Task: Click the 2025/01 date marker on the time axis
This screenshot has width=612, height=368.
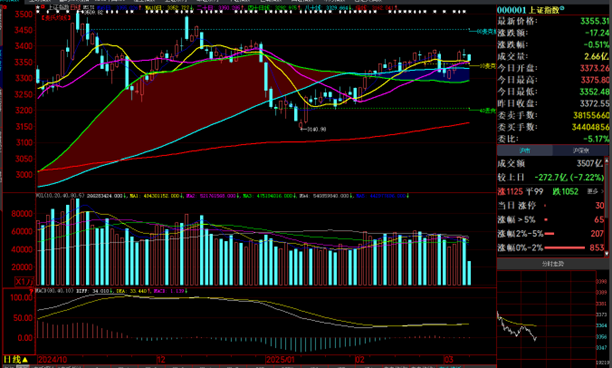Action: (x=280, y=359)
